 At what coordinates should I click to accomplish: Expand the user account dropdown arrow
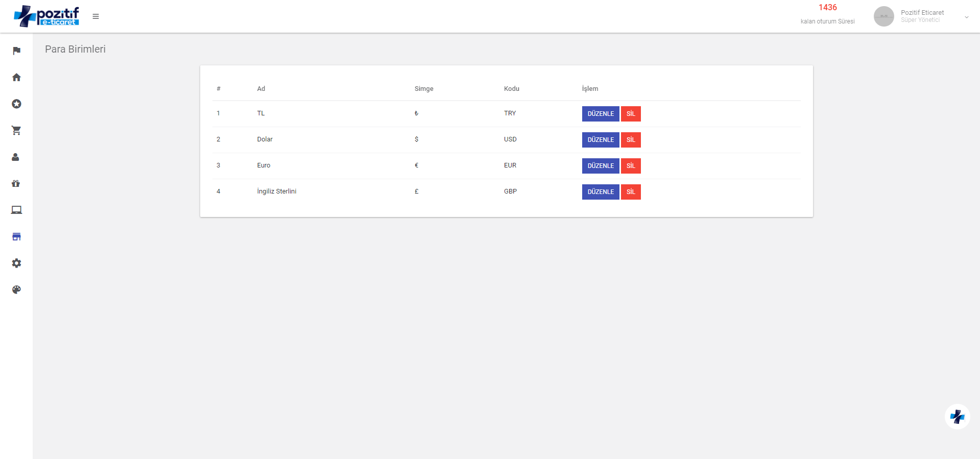[x=966, y=17]
